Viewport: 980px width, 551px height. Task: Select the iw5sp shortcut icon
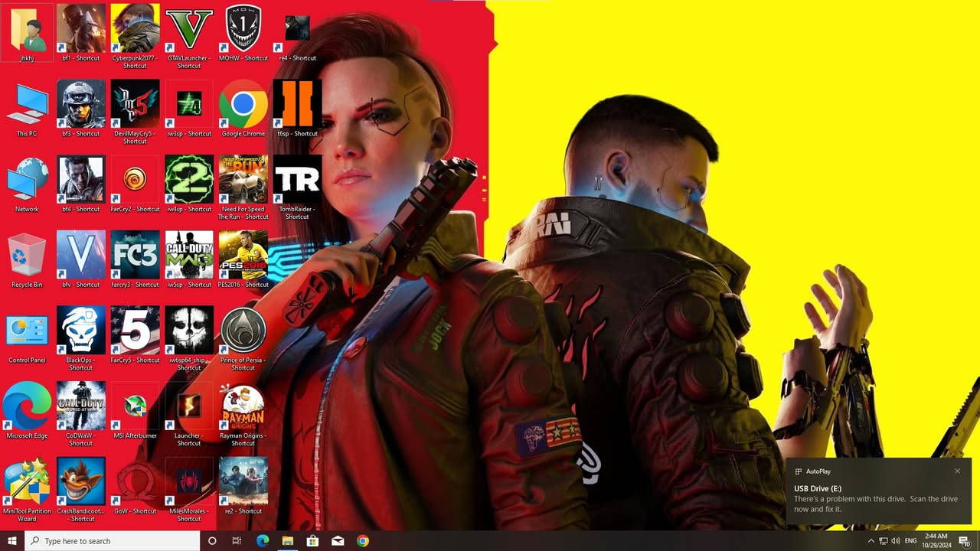point(189,260)
